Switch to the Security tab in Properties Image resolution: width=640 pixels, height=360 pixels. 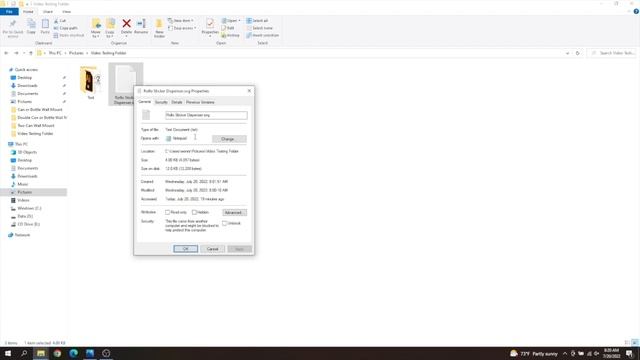161,102
